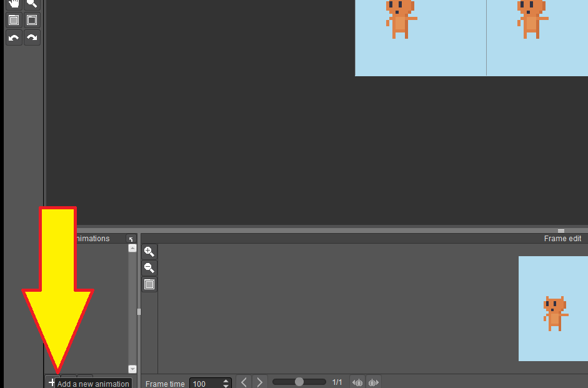Click the Redo arrow icon
Image resolution: width=588 pixels, height=388 pixels.
pyautogui.click(x=31, y=37)
